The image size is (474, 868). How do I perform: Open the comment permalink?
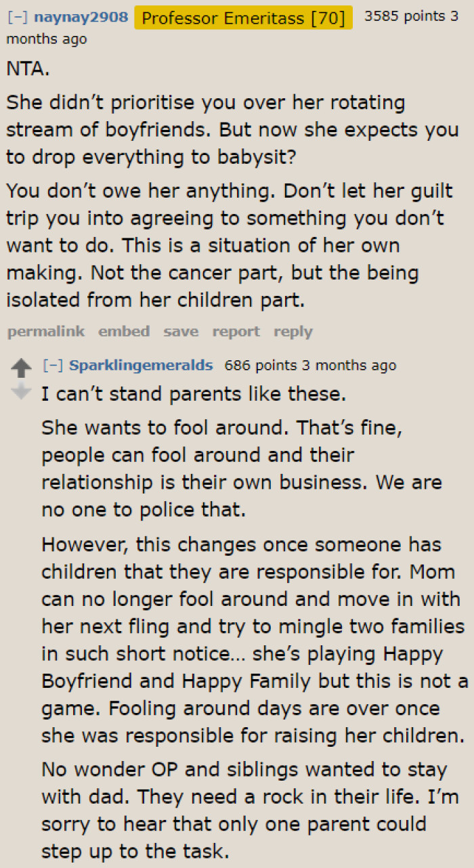point(45,331)
